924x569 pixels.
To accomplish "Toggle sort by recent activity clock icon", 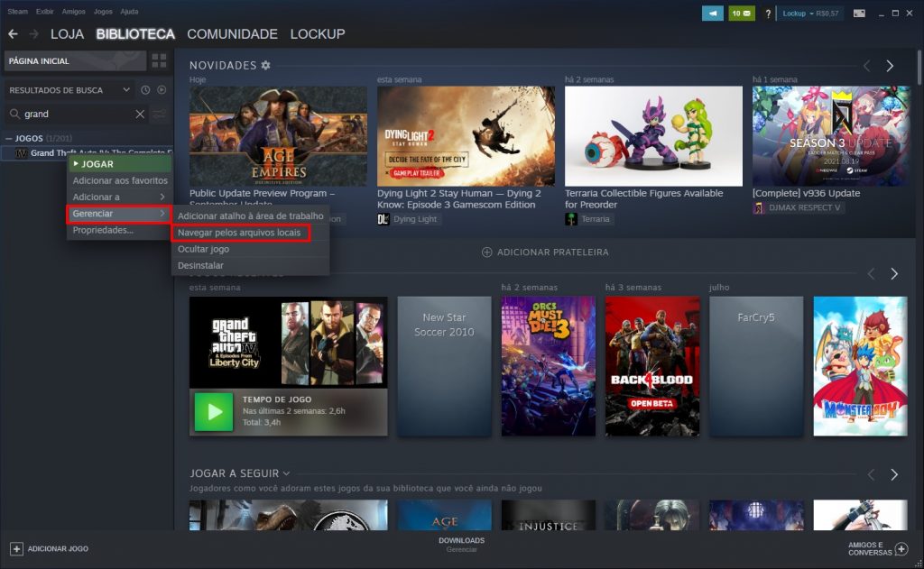I will click(145, 90).
